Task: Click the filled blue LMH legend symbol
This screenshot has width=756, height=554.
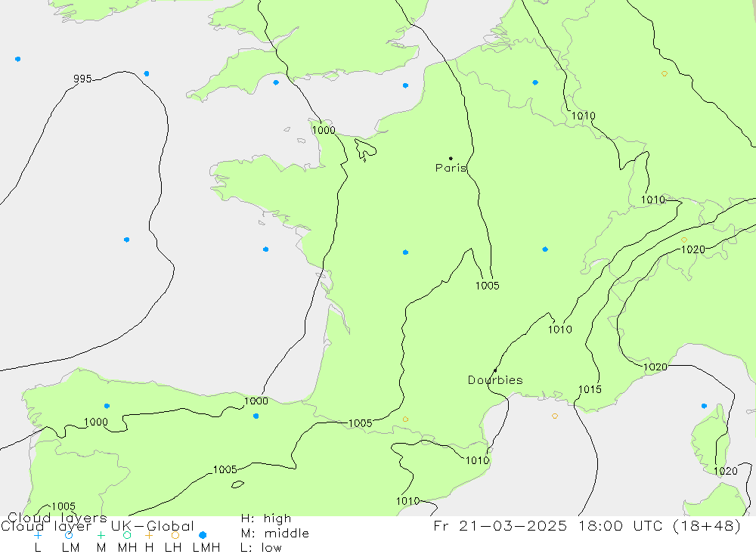Action: point(203,535)
